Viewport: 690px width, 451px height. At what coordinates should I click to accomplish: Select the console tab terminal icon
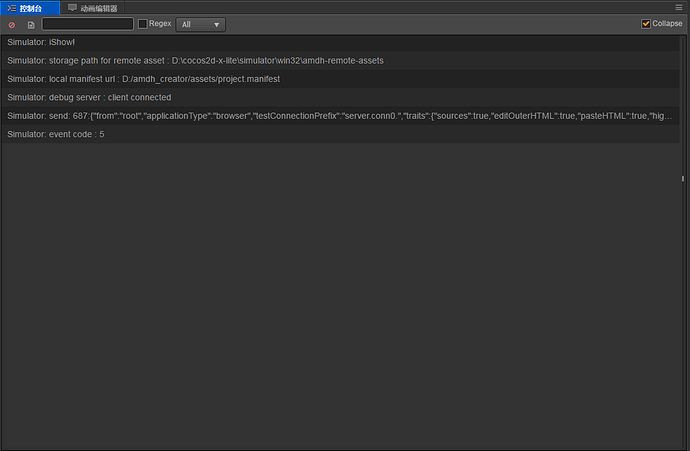[11, 8]
